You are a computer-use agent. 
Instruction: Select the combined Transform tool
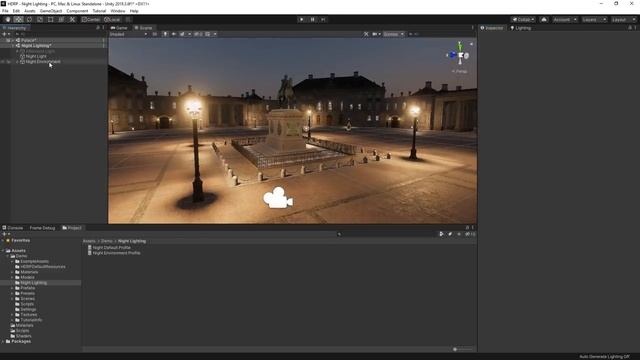click(61, 19)
